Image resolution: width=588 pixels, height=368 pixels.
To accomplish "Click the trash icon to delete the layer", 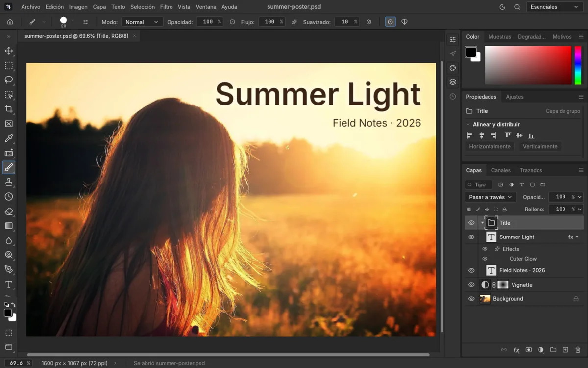I will point(578,350).
